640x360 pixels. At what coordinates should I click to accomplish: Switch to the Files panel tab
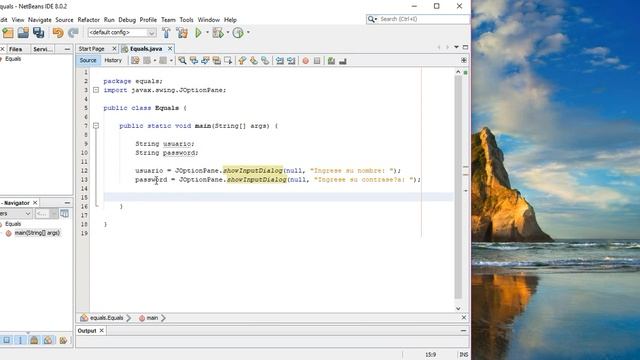(x=16, y=49)
